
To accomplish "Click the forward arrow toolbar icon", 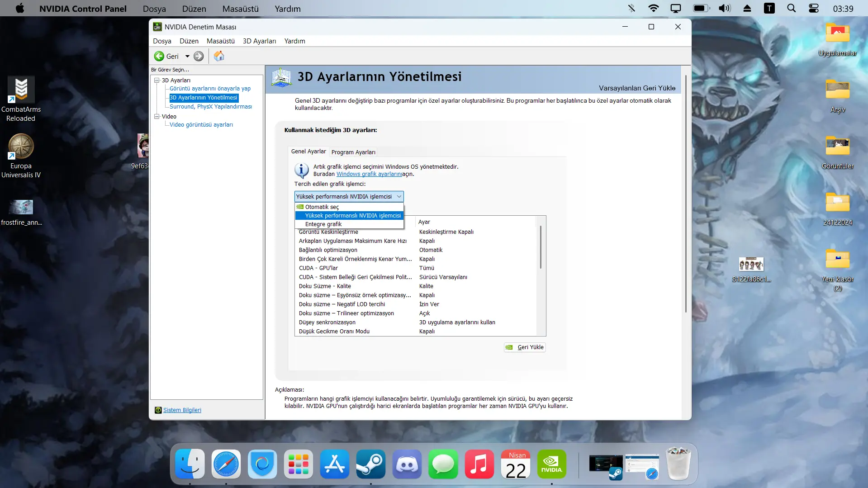I will tap(199, 56).
